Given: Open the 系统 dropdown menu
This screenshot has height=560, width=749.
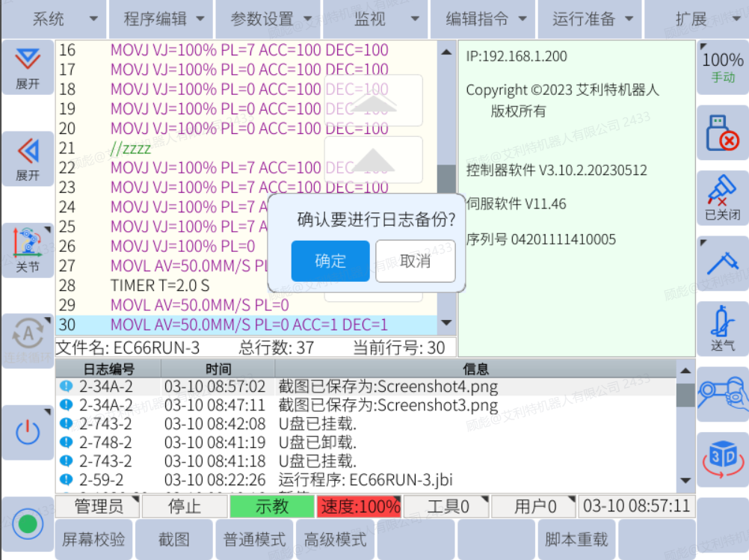Looking at the screenshot, I should pos(54,19).
